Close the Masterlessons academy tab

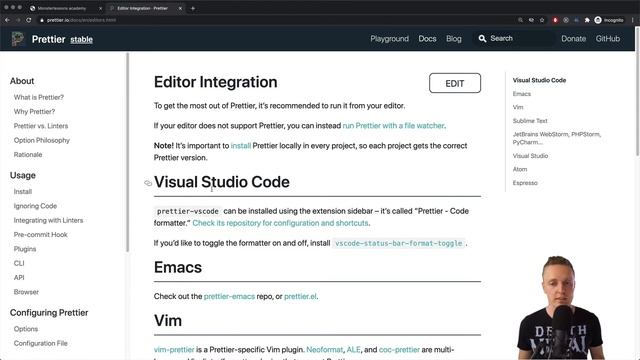coord(101,8)
